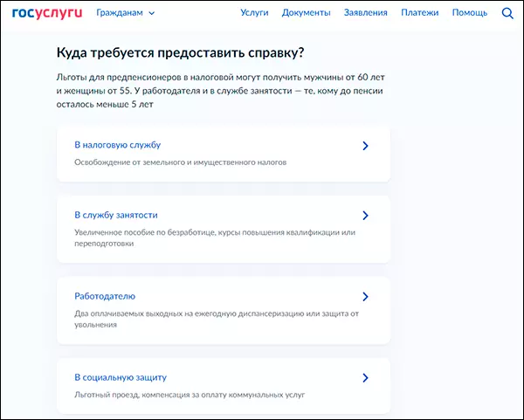Open the Гражданам user type selector label
This screenshot has height=420, width=524.
pos(121,13)
